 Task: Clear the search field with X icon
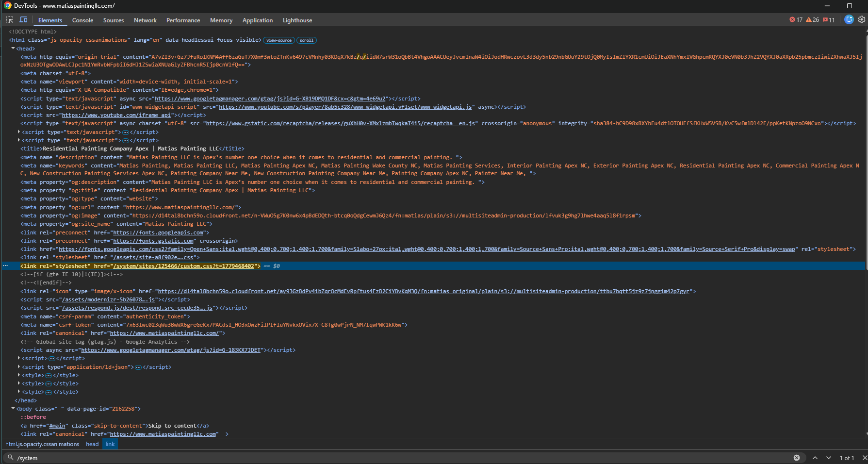796,458
